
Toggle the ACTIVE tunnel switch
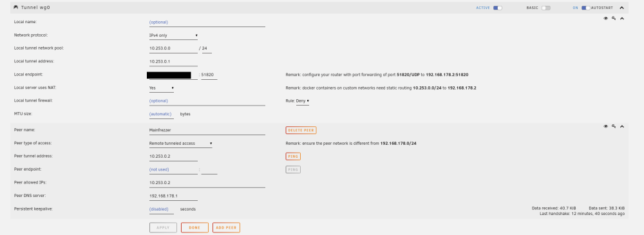point(498,8)
